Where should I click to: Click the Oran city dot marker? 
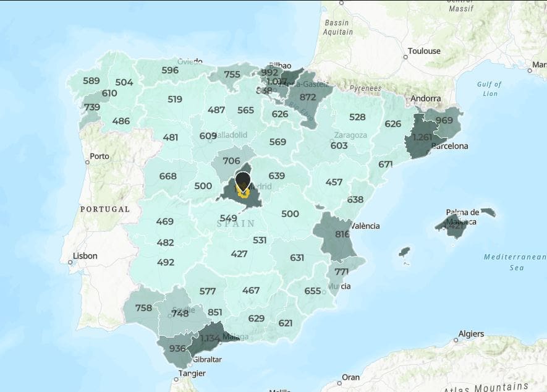pyautogui.click(x=339, y=383)
